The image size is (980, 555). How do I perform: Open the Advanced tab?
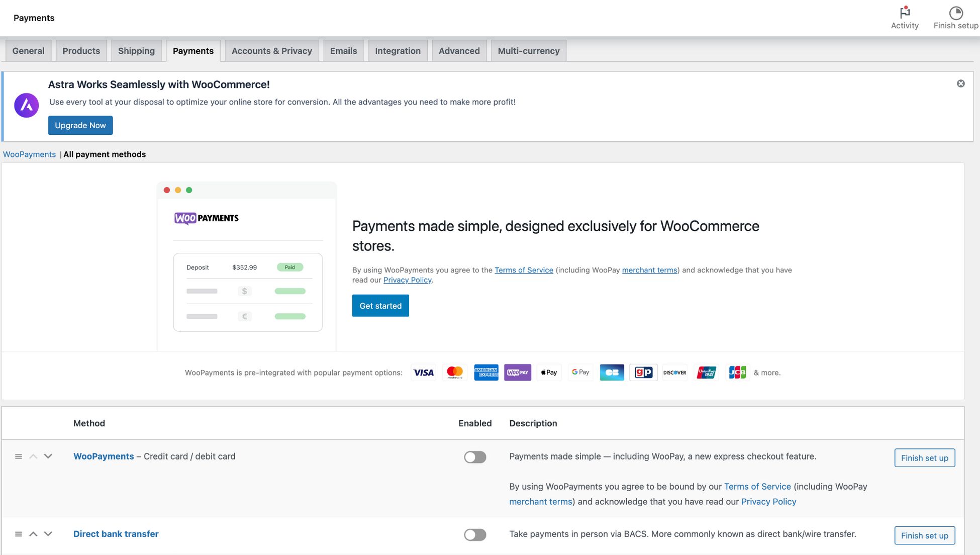[x=459, y=51]
